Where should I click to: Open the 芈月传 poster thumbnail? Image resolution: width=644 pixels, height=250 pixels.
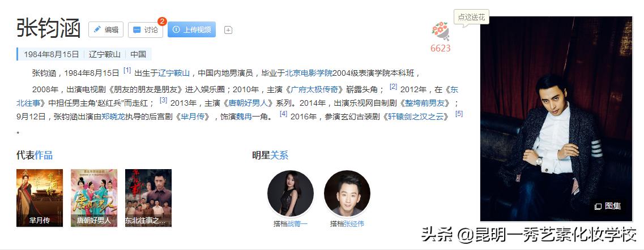pos(40,198)
